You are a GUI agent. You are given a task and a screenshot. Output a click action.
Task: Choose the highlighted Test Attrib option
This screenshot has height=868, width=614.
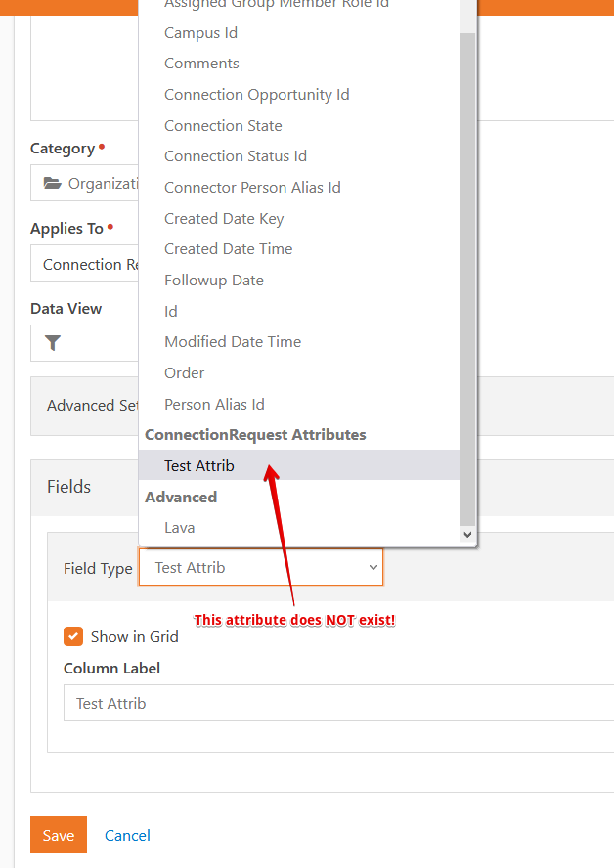pos(299,465)
